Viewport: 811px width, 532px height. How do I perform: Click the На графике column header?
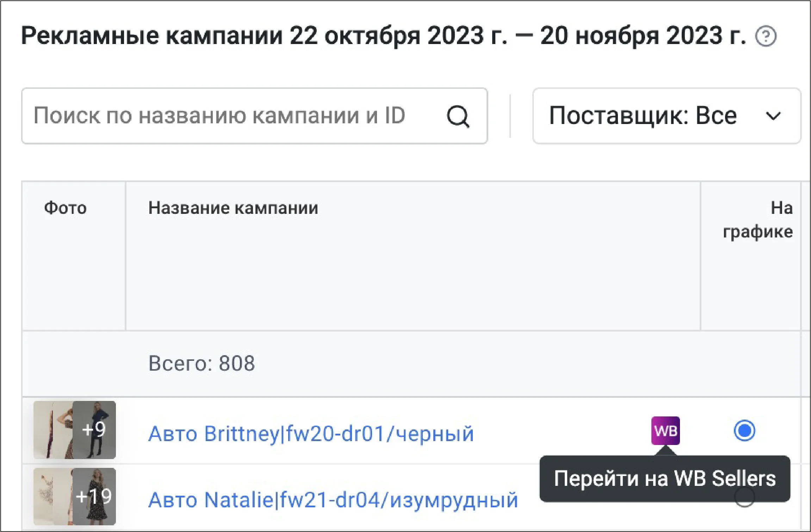[x=757, y=219]
